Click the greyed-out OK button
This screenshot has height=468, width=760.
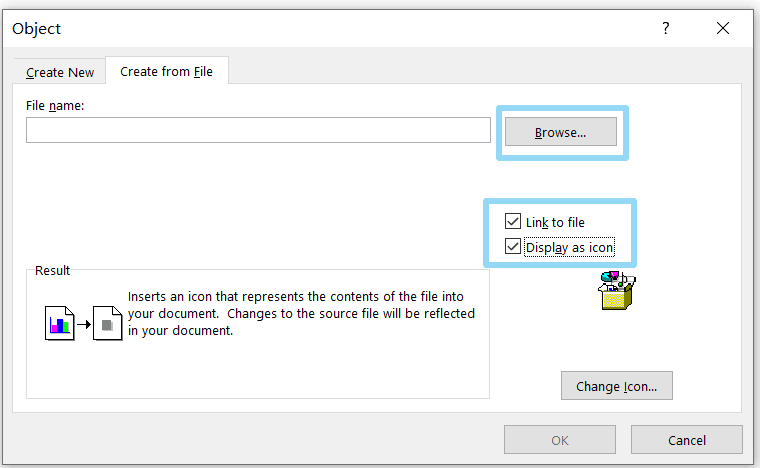(x=560, y=440)
